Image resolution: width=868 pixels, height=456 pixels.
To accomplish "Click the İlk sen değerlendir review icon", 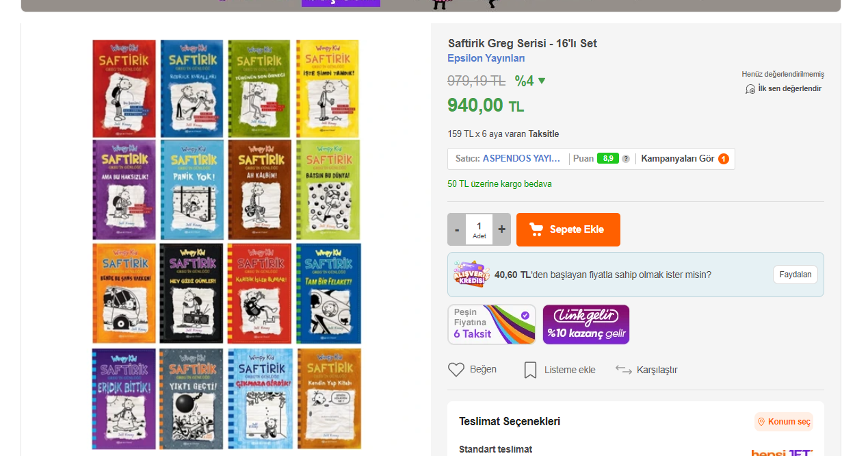I will tap(750, 89).
